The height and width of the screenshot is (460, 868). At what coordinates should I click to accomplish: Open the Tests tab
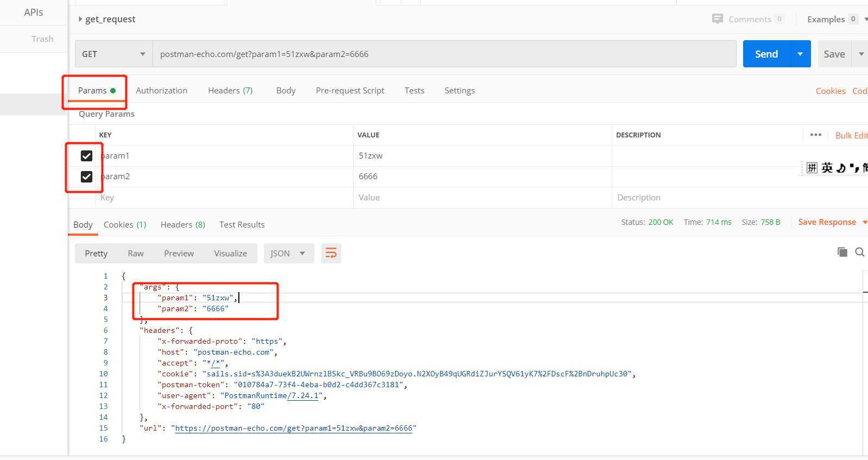point(414,91)
